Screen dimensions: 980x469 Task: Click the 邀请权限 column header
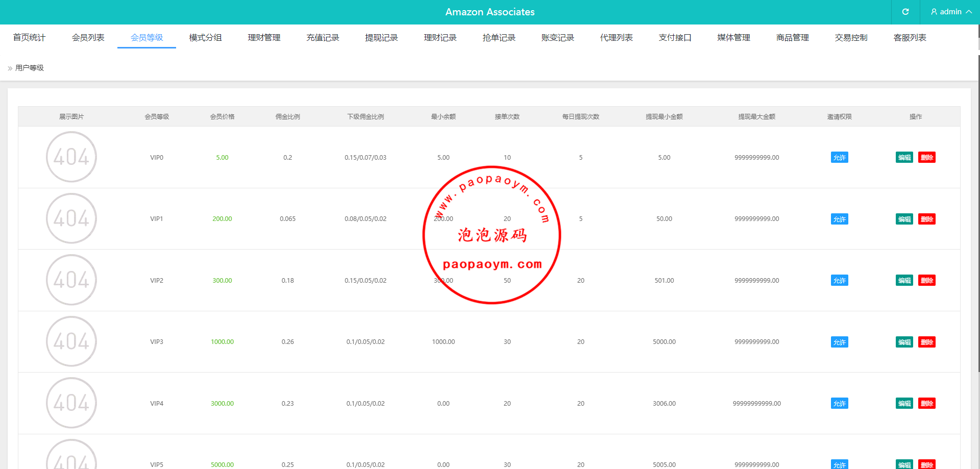839,116
